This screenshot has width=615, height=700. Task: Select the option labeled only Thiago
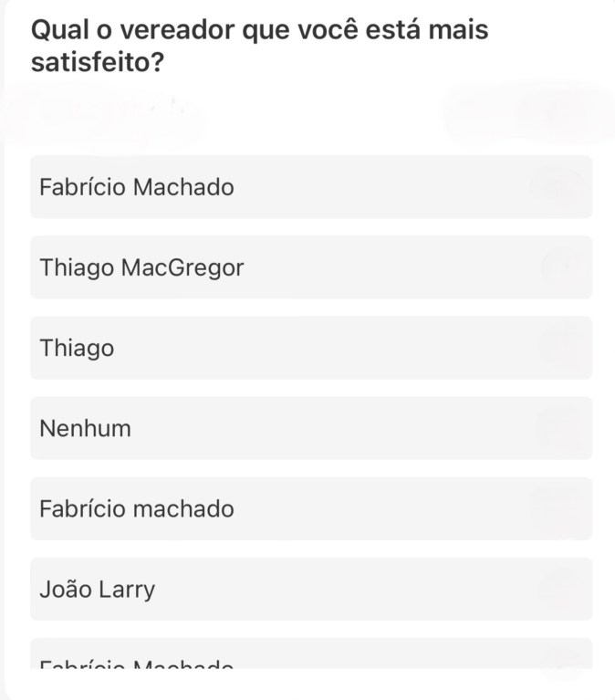pyautogui.click(x=274, y=348)
